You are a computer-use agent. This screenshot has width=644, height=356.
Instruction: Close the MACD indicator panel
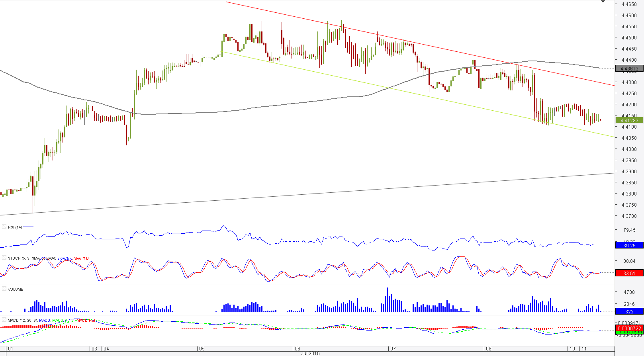[x=4, y=320]
